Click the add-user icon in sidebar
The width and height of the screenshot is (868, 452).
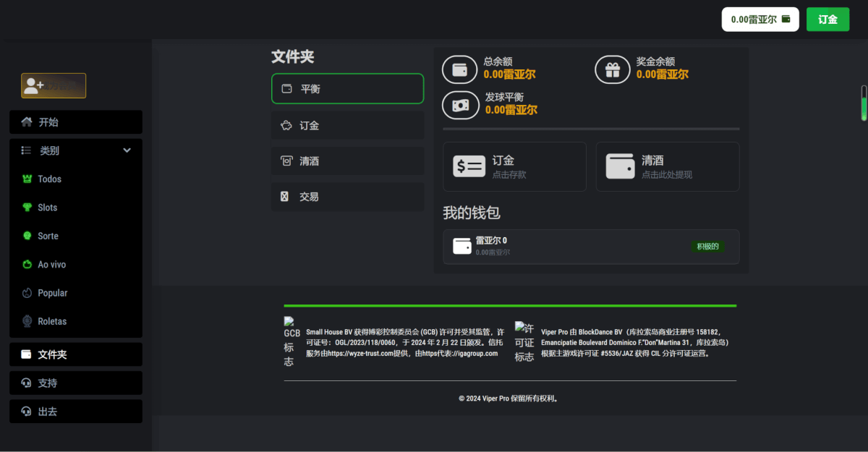click(x=34, y=85)
